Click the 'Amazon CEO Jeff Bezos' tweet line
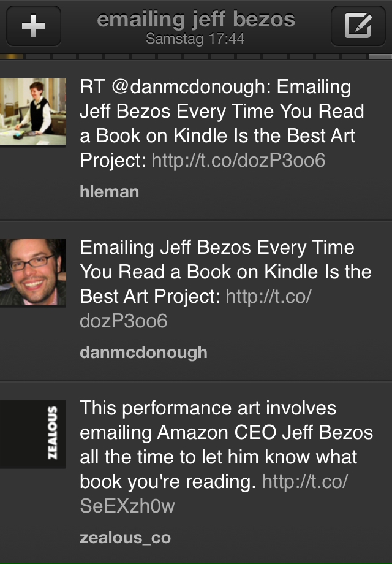This screenshot has height=564, width=392. pyautogui.click(x=226, y=433)
